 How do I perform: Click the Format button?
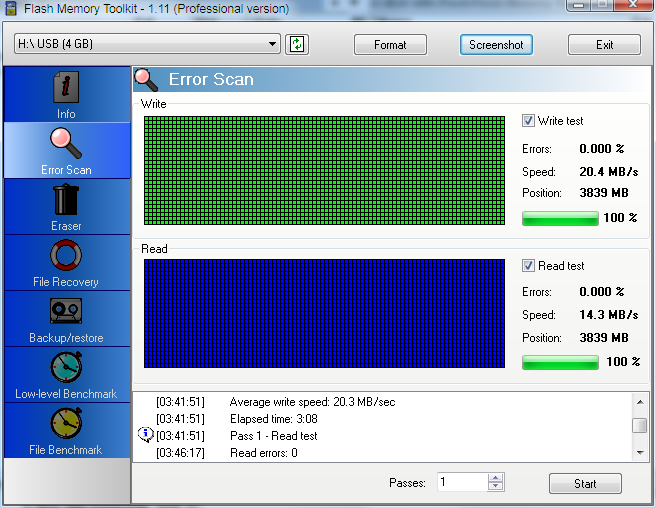pyautogui.click(x=390, y=45)
